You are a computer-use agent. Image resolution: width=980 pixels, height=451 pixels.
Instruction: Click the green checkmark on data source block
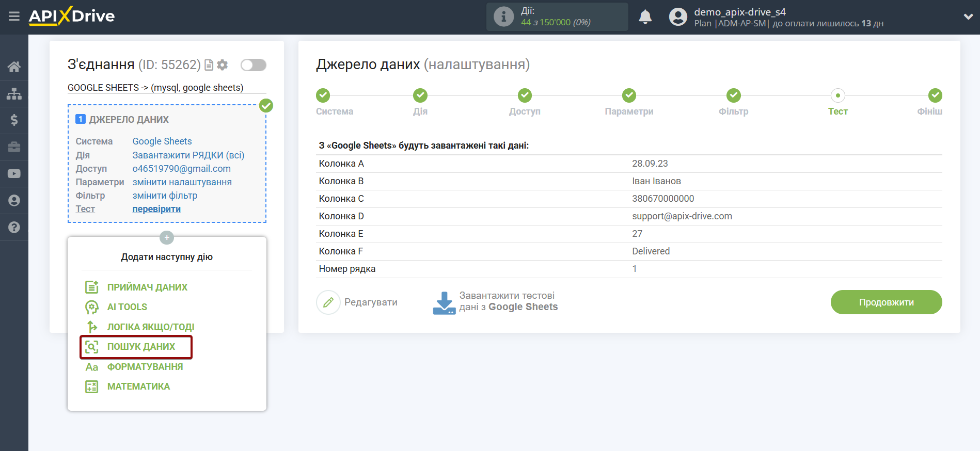click(x=266, y=106)
